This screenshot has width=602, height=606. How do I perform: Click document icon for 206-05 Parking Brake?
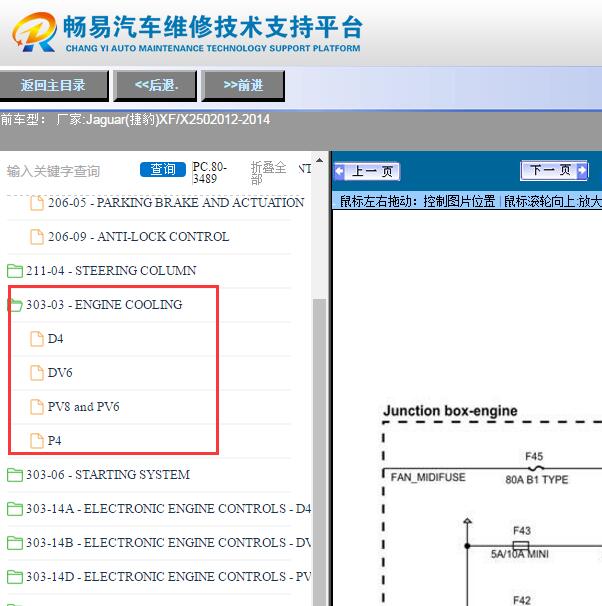[x=37, y=203]
